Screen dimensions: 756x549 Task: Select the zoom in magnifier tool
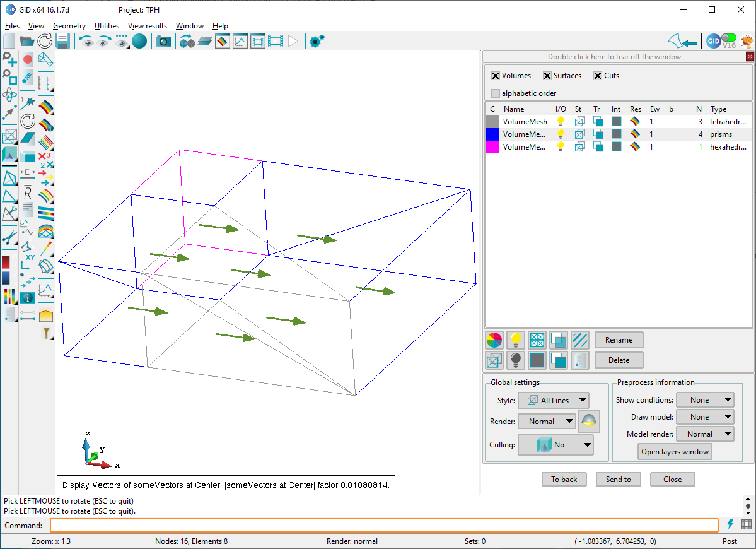[x=9, y=60]
